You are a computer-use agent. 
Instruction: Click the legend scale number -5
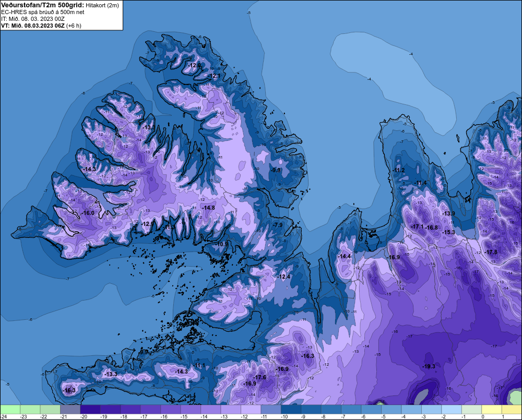(x=383, y=417)
